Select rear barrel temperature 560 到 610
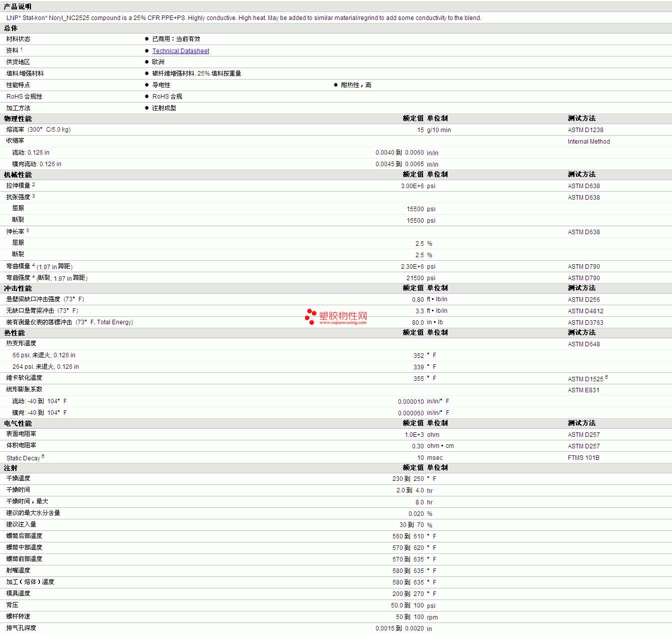 click(x=408, y=536)
